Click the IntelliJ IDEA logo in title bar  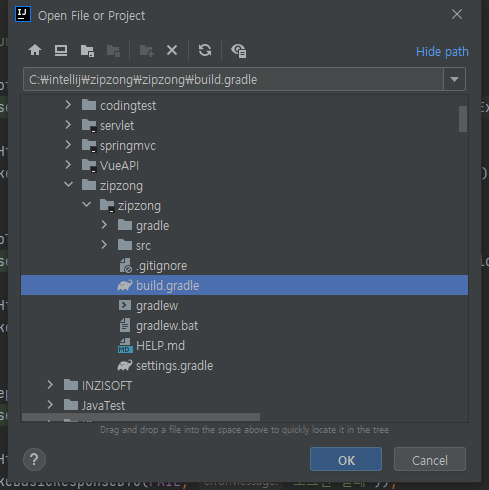(x=23, y=14)
